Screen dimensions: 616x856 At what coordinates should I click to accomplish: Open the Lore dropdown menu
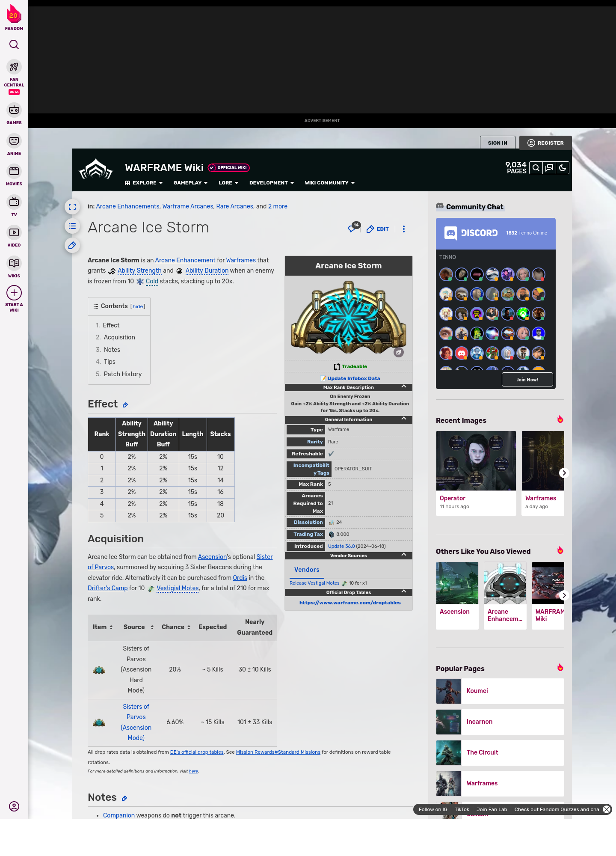click(x=228, y=183)
